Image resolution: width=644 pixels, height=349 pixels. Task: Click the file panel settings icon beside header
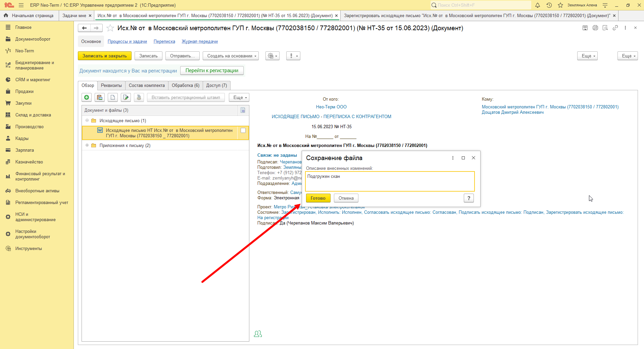coord(243,110)
